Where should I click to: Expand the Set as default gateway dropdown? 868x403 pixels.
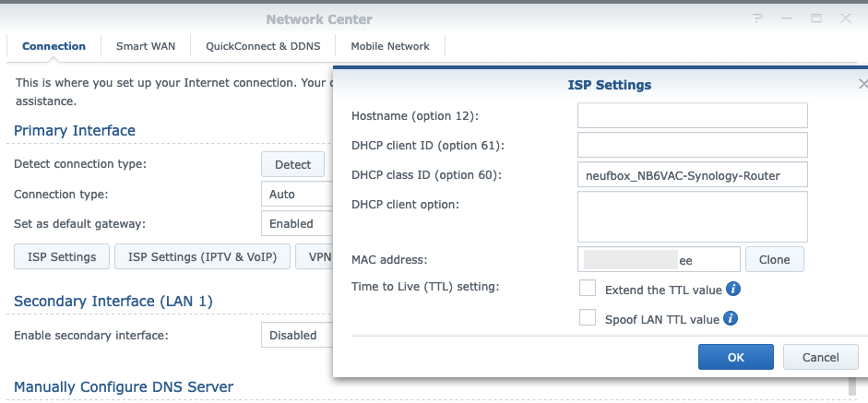pyautogui.click(x=297, y=223)
